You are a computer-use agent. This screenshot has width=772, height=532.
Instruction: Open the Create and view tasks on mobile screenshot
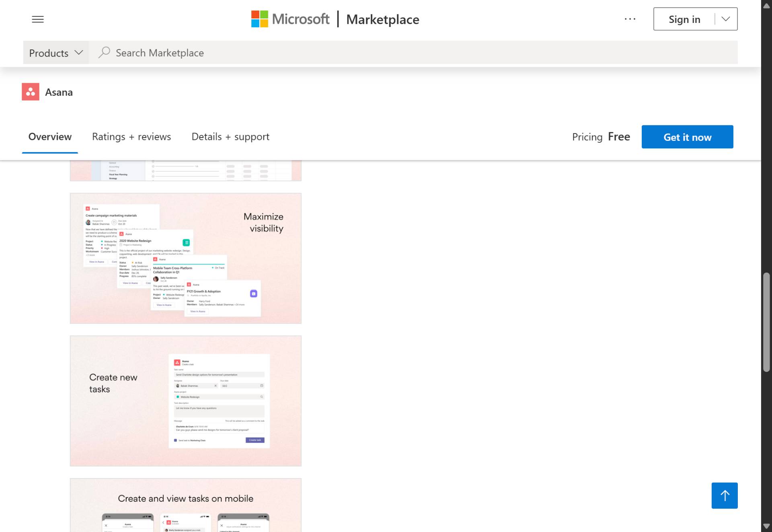pos(186,505)
